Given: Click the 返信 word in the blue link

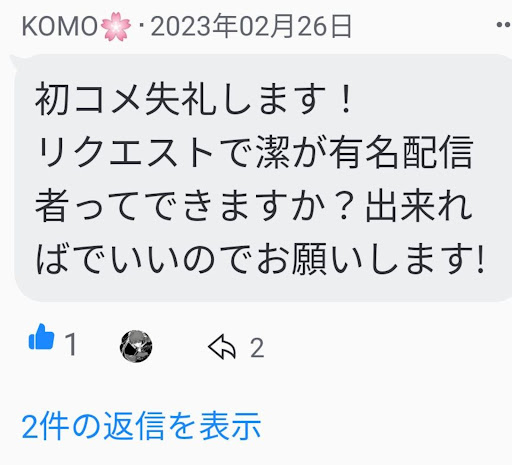Looking at the screenshot, I should click(x=134, y=426).
